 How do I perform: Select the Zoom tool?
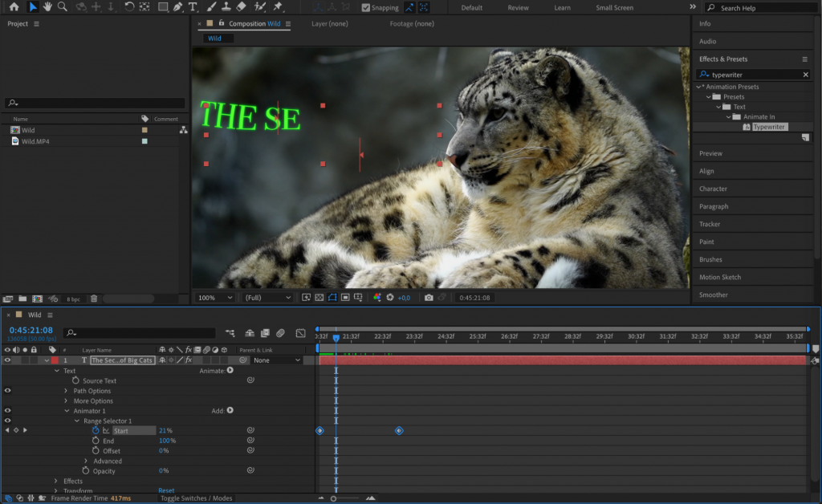coord(62,7)
